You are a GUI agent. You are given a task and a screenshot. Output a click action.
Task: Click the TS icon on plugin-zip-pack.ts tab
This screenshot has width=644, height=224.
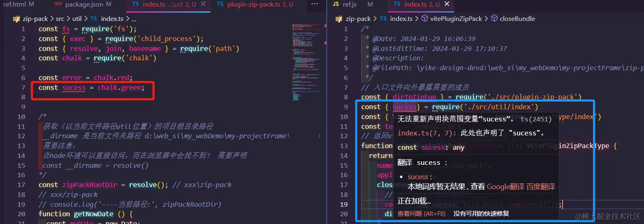pyautogui.click(x=220, y=4)
